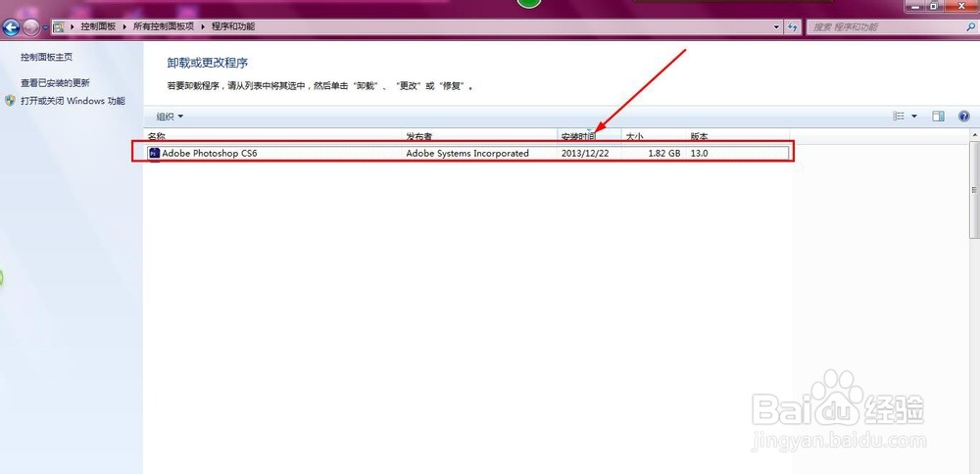
Task: Click 程序和功能 in the address breadcrumb
Action: tap(232, 26)
